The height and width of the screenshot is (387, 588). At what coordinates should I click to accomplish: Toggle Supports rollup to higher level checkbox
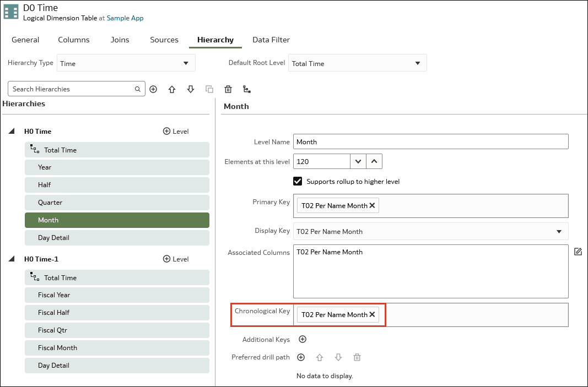[x=298, y=181]
